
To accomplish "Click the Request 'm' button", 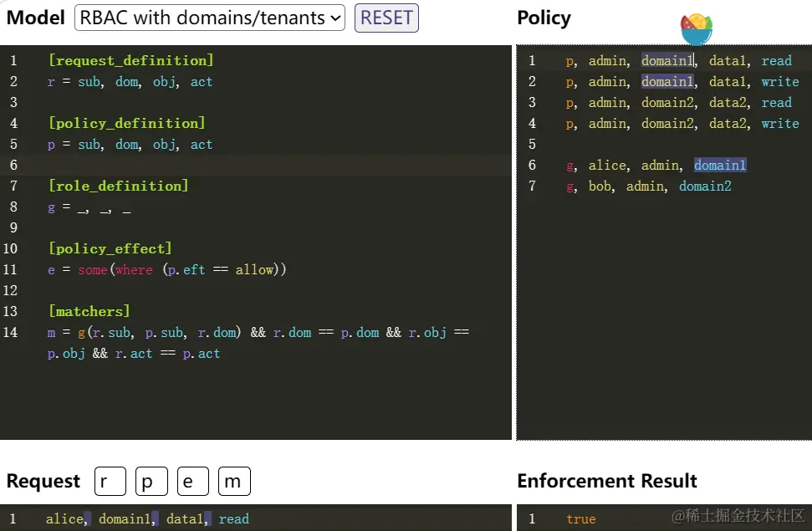I will [235, 482].
